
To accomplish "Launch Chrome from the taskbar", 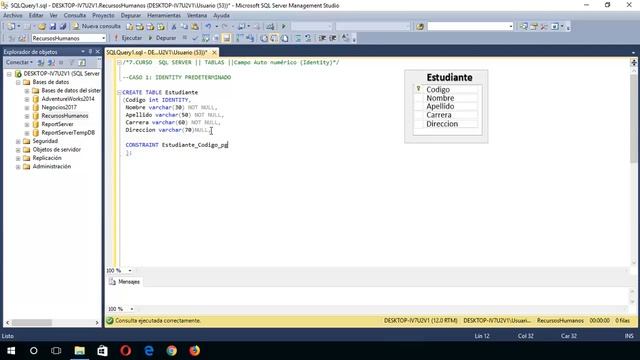I will point(172,351).
